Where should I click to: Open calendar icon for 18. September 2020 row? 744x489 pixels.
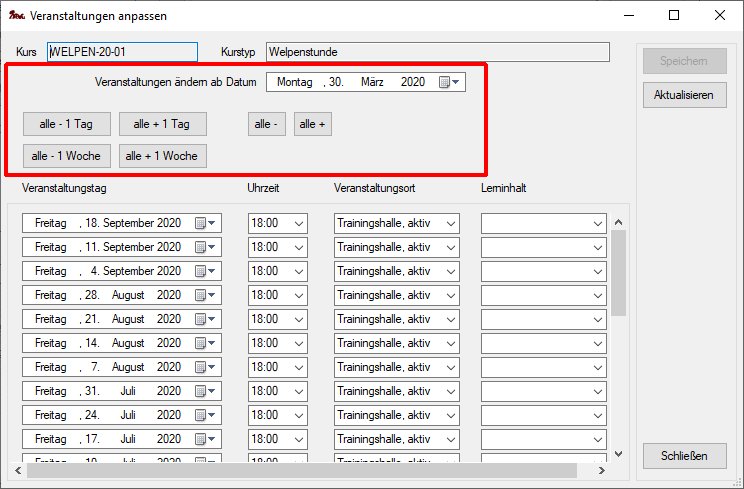tap(205, 223)
